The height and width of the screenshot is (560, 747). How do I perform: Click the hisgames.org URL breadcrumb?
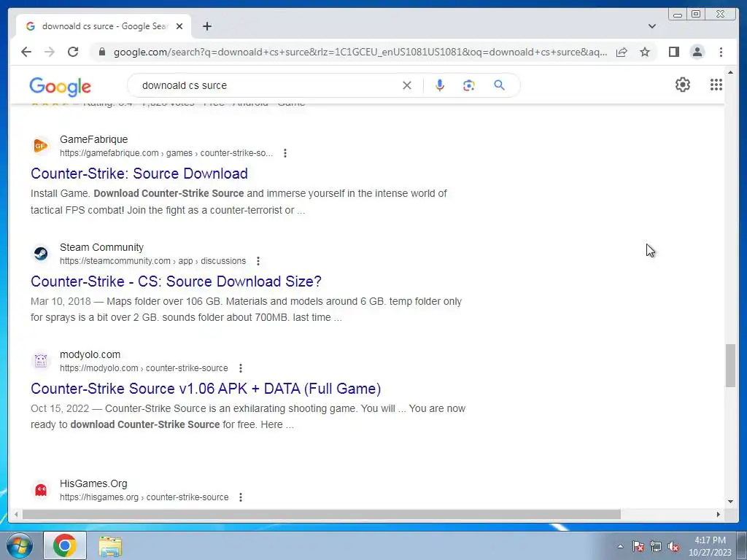144,497
